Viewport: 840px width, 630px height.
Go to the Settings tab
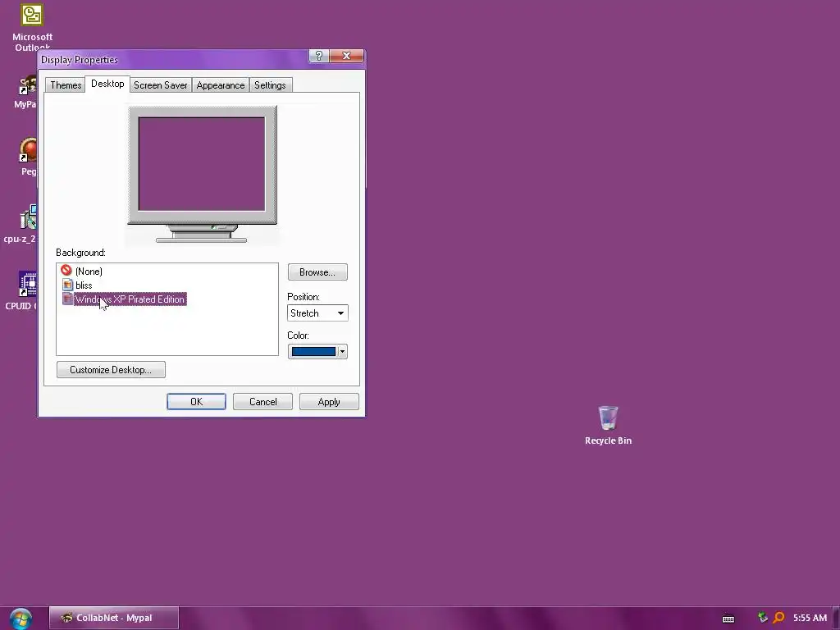click(270, 85)
